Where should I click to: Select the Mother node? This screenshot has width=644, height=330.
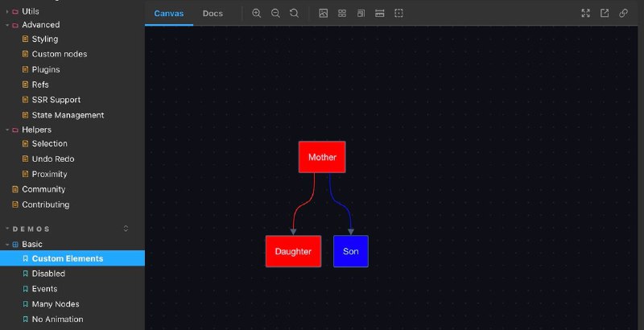(x=322, y=157)
